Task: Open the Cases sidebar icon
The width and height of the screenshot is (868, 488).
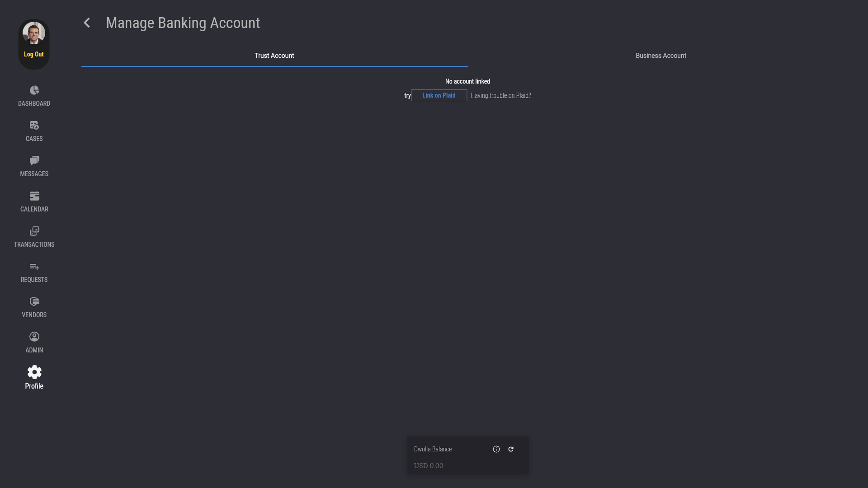Action: point(34,126)
